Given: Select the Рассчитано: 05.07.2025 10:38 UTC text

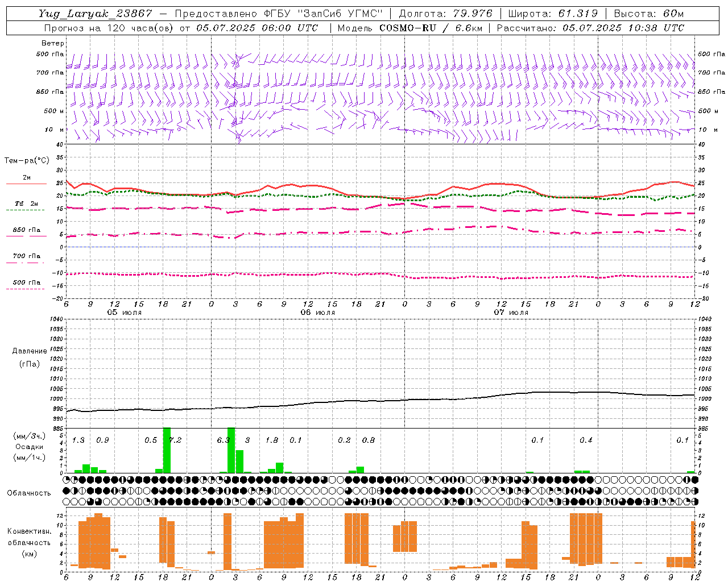Looking at the screenshot, I should [x=590, y=28].
